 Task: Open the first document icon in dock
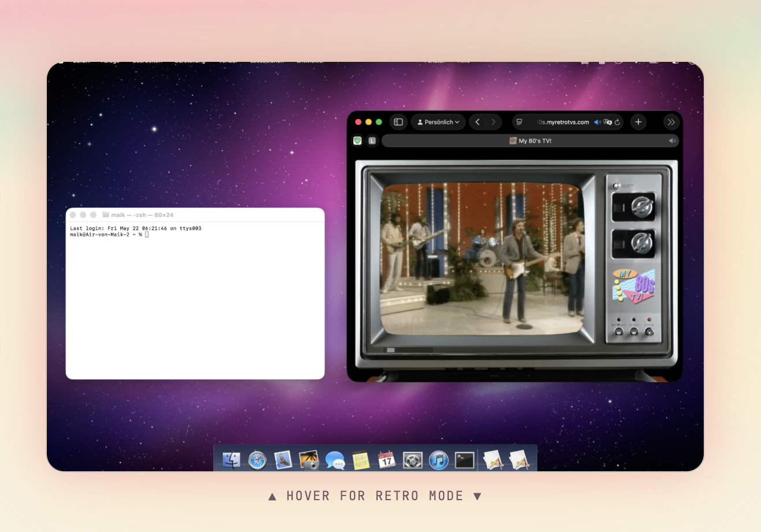pos(493,460)
